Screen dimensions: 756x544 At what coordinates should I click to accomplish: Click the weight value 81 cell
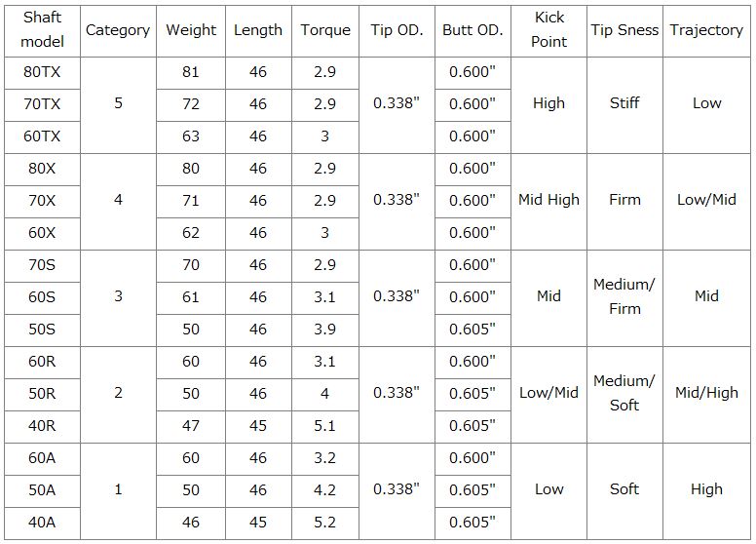[x=191, y=72]
